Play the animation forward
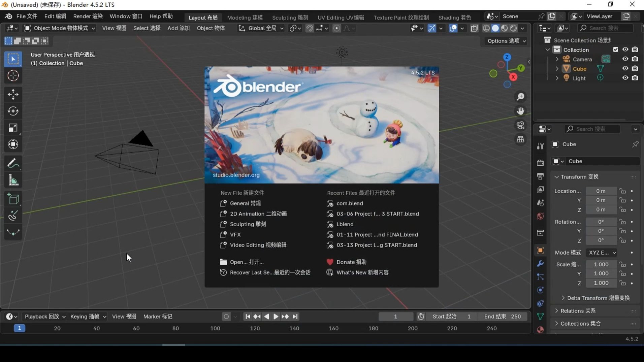This screenshot has width=644, height=362. pos(276,317)
